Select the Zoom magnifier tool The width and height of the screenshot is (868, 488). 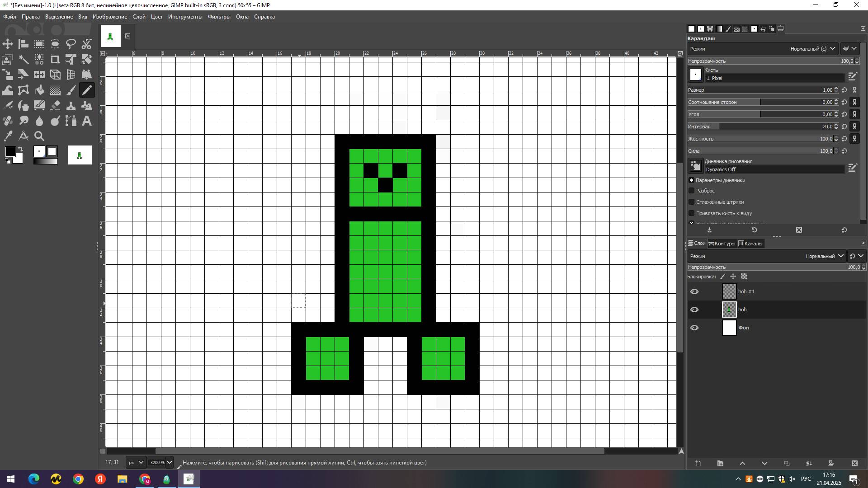point(39,136)
